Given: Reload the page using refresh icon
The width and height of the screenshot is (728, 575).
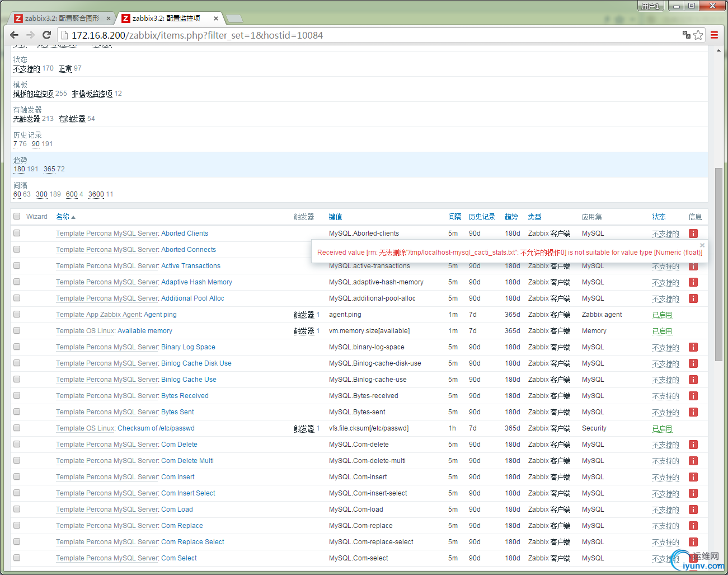Looking at the screenshot, I should click(x=47, y=35).
